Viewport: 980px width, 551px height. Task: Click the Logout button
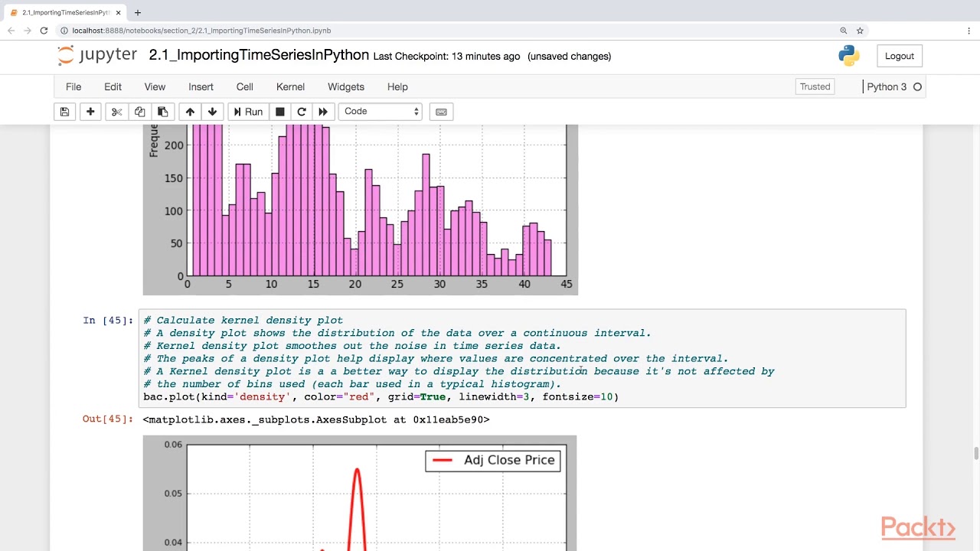coord(900,56)
